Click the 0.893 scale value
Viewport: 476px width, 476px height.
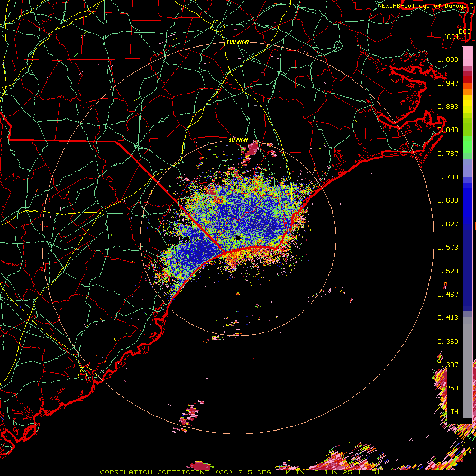[x=448, y=106]
